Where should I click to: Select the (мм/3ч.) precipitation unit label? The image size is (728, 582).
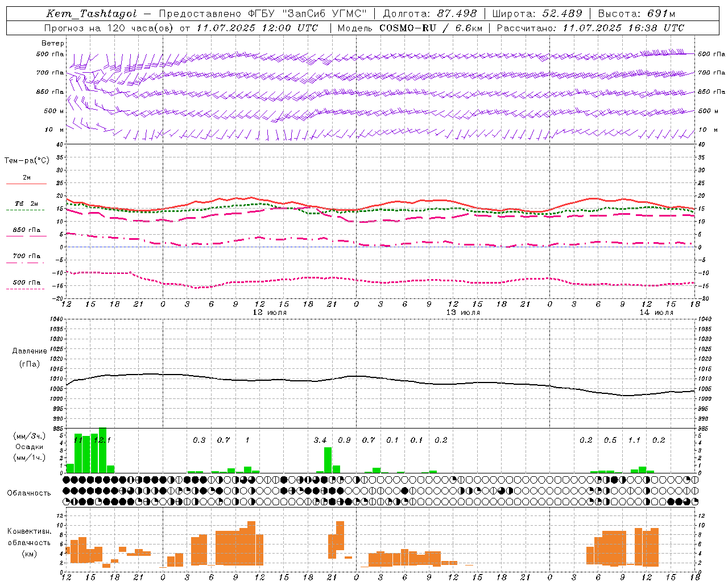[29, 436]
